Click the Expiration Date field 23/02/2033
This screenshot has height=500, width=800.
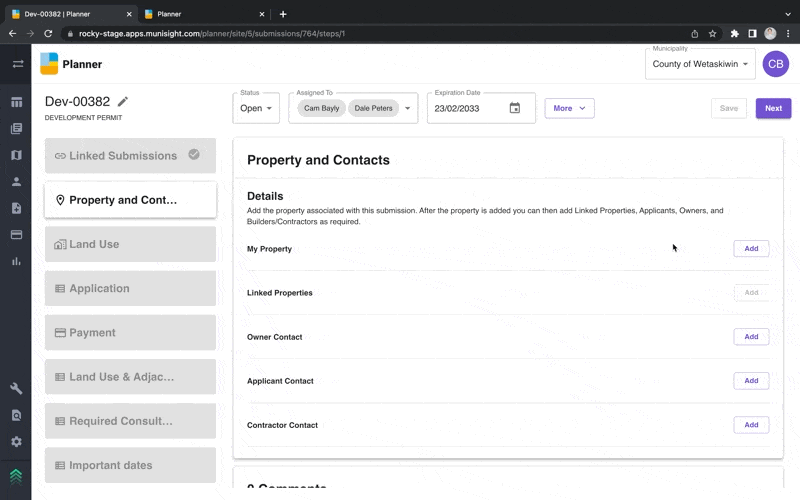point(466,108)
